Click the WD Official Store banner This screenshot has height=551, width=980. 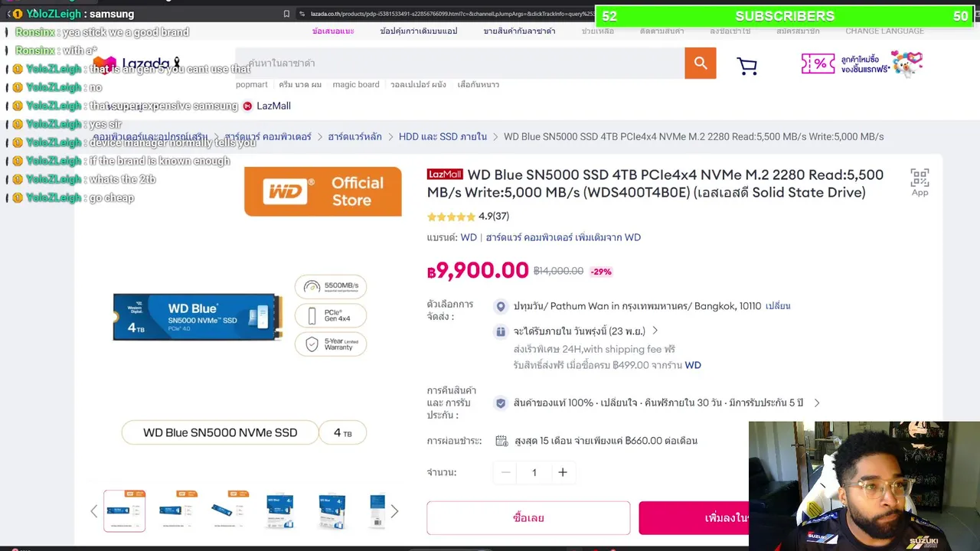click(323, 191)
